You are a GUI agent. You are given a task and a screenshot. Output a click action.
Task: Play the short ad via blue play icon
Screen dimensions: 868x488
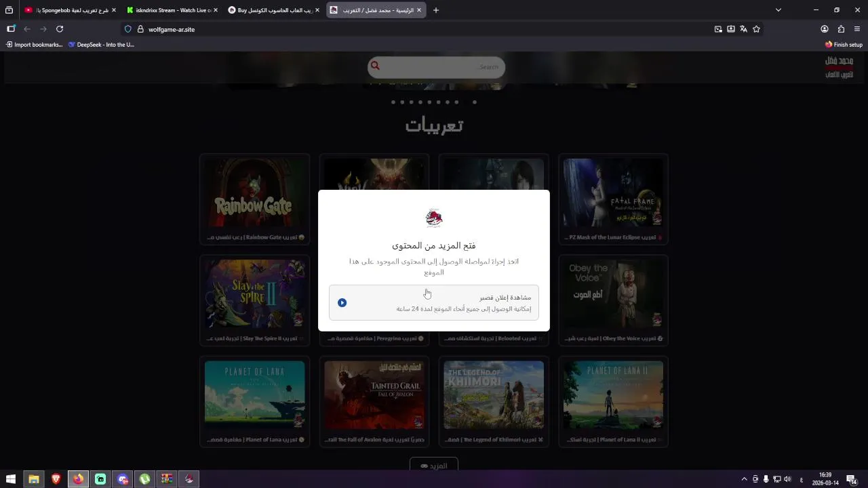(342, 303)
